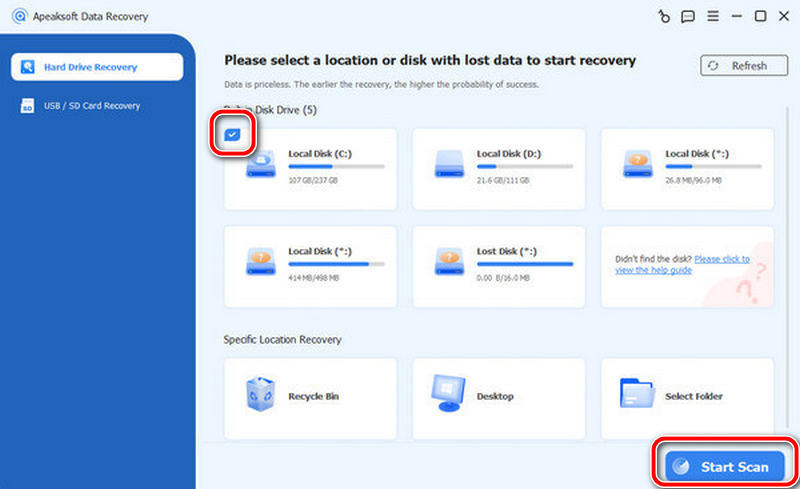Uncheck the Local Disk (C:) checkbox
800x489 pixels.
tap(232, 135)
